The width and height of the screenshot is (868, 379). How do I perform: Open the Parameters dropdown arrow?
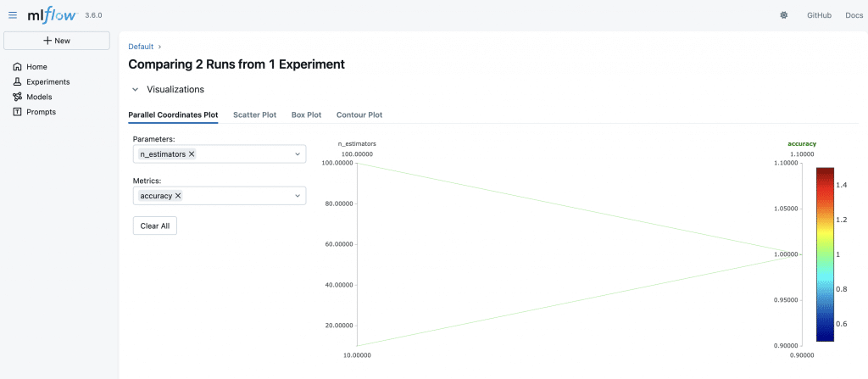click(x=298, y=154)
